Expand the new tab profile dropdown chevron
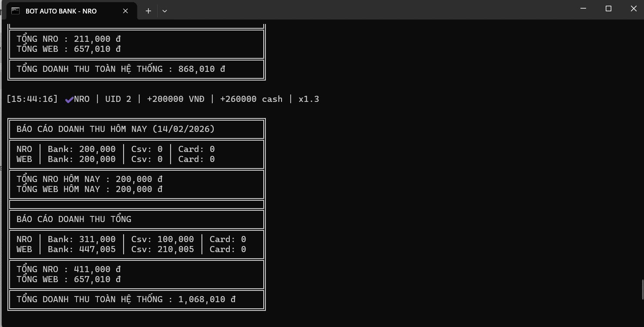This screenshot has height=327, width=644. 164,11
